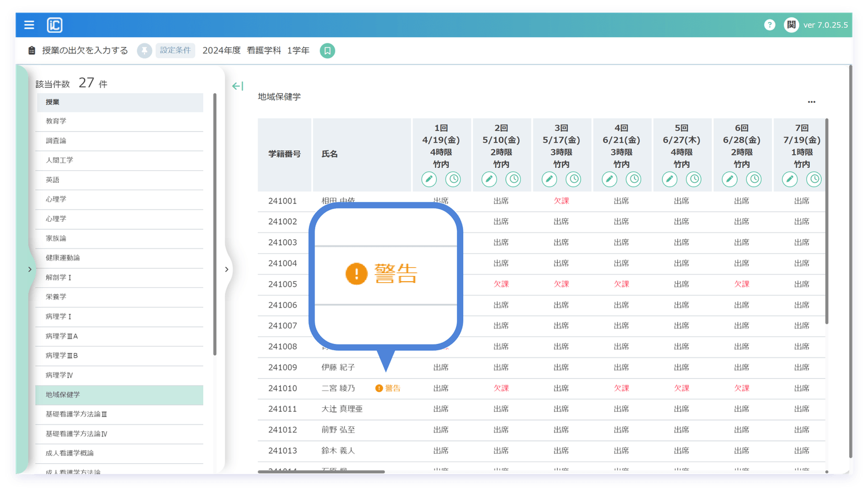Open the hamburger navigation menu

pos(29,25)
